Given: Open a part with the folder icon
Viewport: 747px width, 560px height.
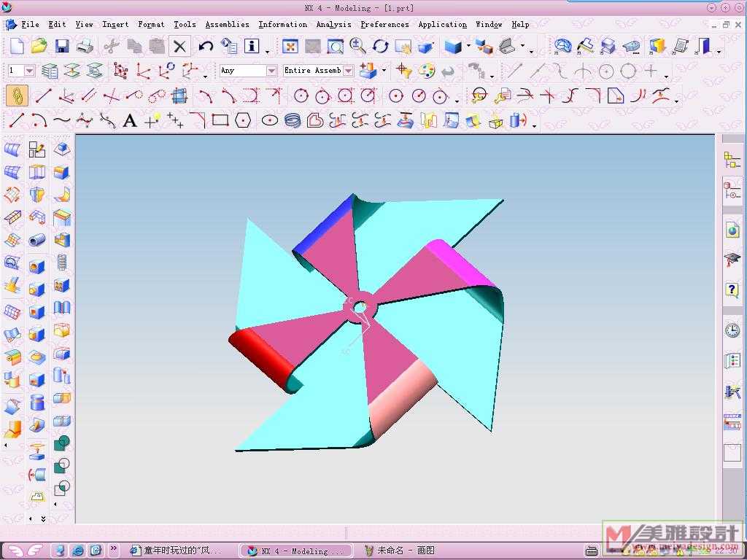Looking at the screenshot, I should 39,46.
